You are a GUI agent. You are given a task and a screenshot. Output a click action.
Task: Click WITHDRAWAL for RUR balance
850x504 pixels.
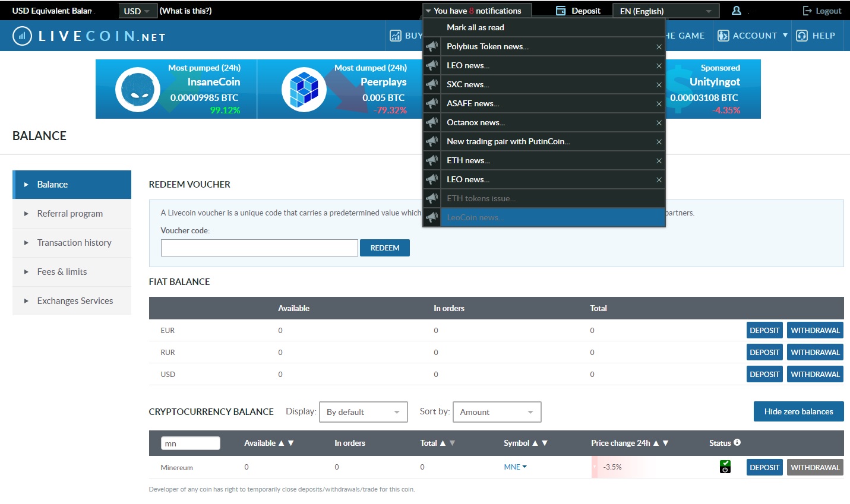pyautogui.click(x=815, y=352)
